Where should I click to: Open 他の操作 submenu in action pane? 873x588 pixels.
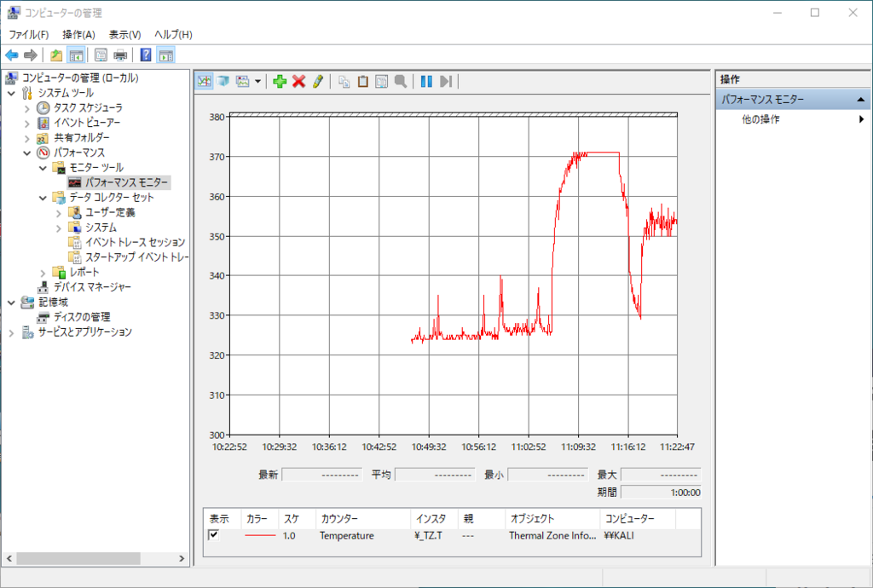tap(793, 119)
